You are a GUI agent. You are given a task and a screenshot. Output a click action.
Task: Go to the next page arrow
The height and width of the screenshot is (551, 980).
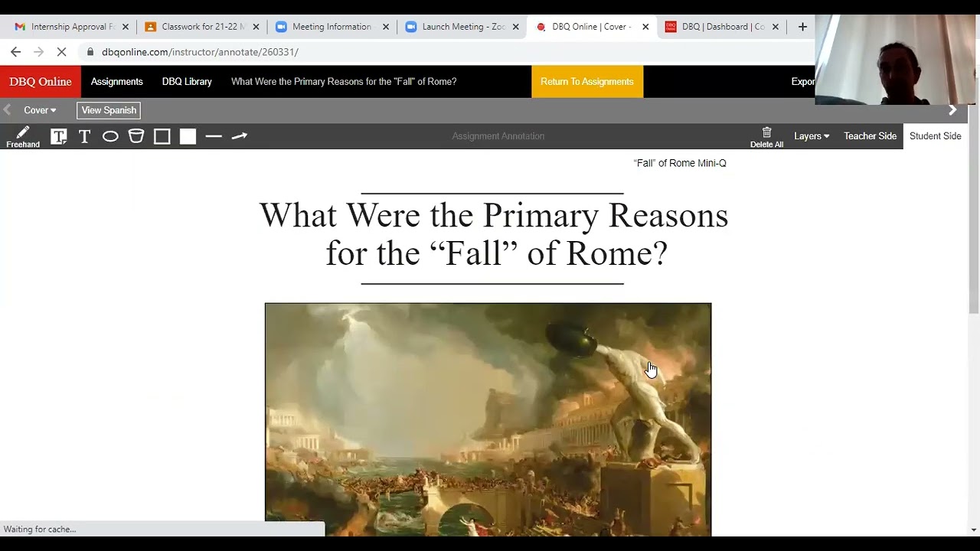pos(952,110)
